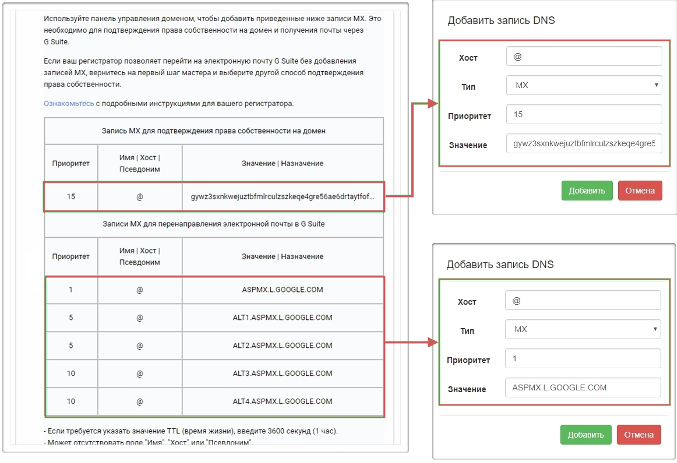This screenshot has width=677, height=463.
Task: Select ALT2.ASPMX.L.GOOGLE.COM table cell
Action: pos(282,345)
